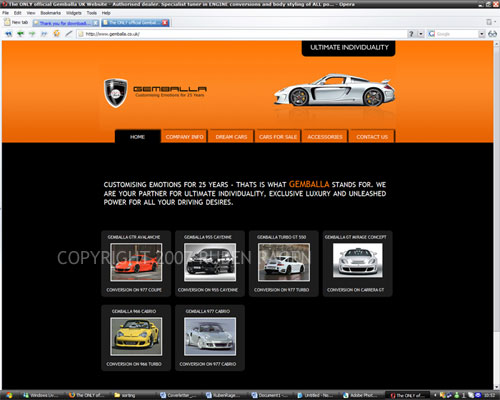This screenshot has width=500, height=400.
Task: Click 'CONVERSION ON 977 COUPE' caption
Action: [134, 290]
